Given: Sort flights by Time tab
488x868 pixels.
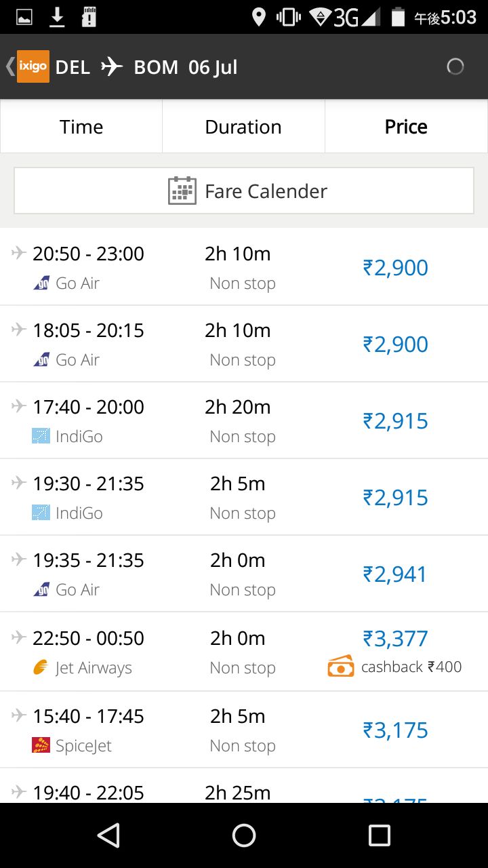Looking at the screenshot, I should point(81,127).
